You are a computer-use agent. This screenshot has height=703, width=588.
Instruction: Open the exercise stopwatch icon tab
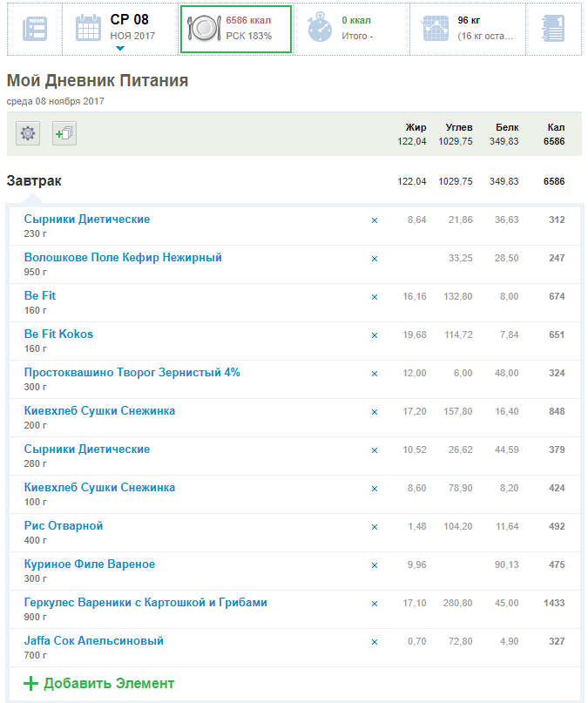click(319, 29)
